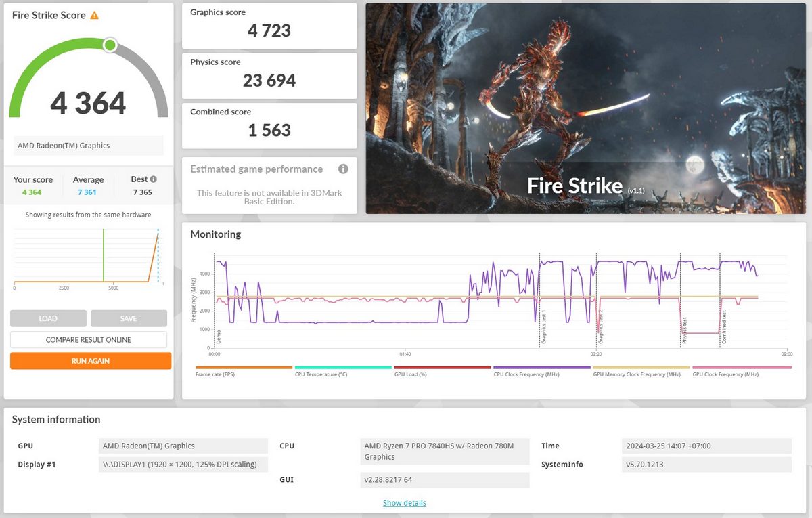Click the Time value 2024-03-25 14:07
This screenshot has height=518, width=812.
(706, 446)
